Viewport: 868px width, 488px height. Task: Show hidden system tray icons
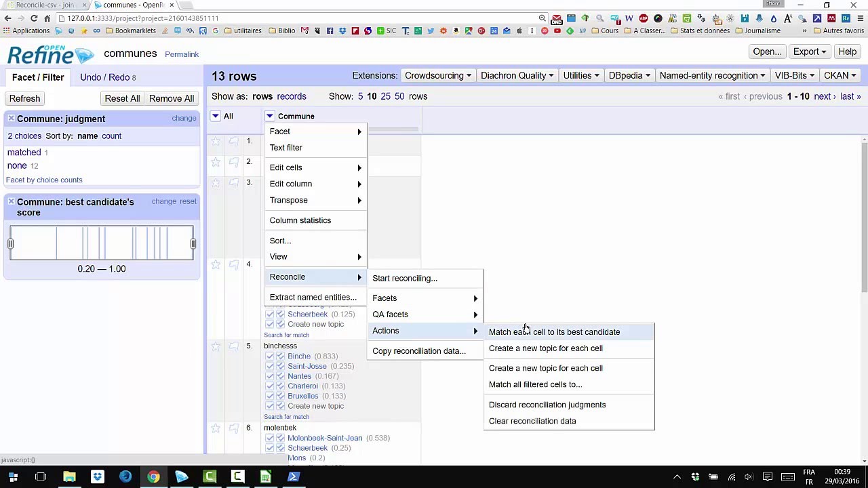pos(677,477)
